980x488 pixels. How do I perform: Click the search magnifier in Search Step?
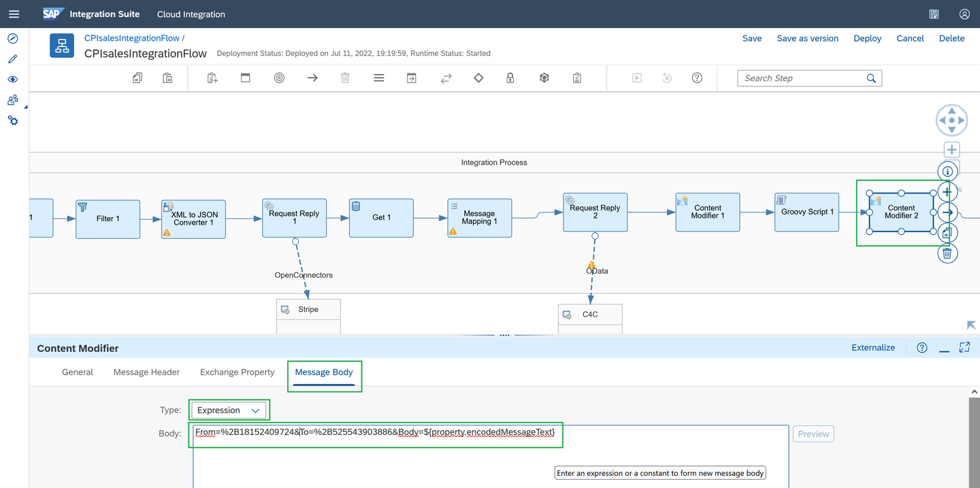click(871, 78)
